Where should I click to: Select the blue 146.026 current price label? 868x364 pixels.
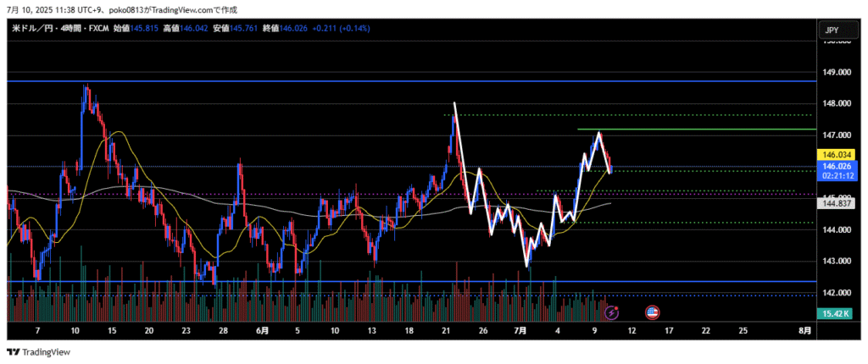tap(837, 166)
